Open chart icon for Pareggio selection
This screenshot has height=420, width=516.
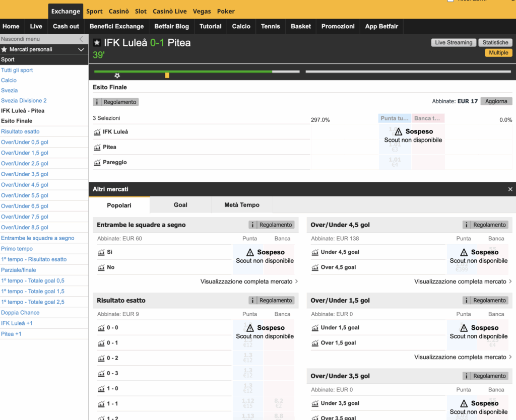[x=97, y=162]
